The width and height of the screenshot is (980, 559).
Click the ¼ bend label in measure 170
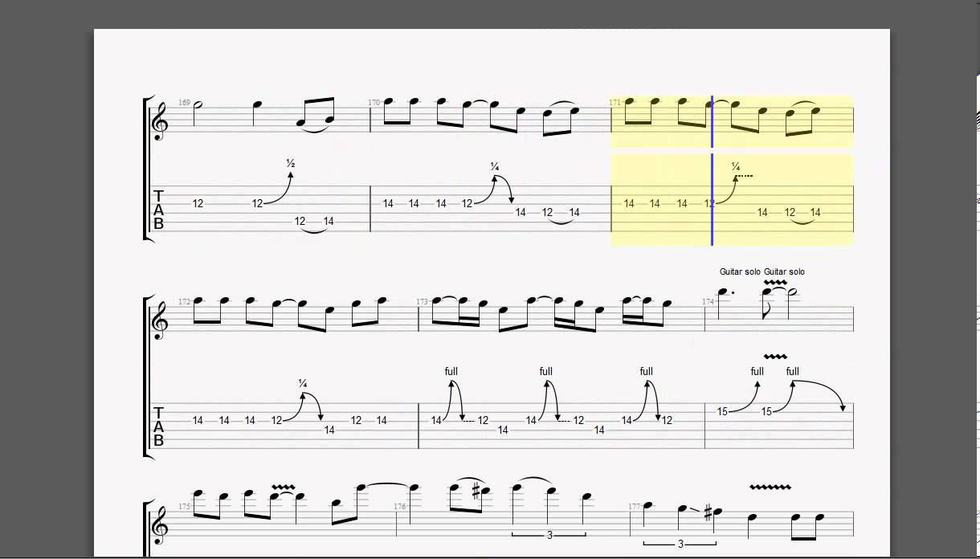tap(495, 166)
